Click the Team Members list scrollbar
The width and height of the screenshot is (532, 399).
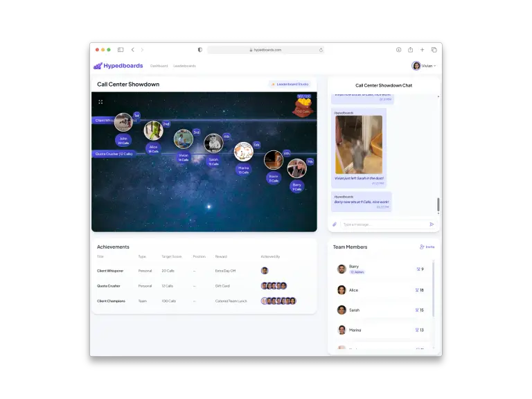coord(433,289)
